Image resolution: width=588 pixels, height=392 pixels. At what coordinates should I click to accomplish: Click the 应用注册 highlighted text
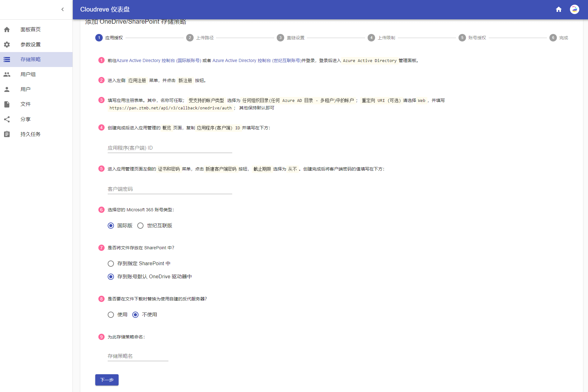pos(137,80)
